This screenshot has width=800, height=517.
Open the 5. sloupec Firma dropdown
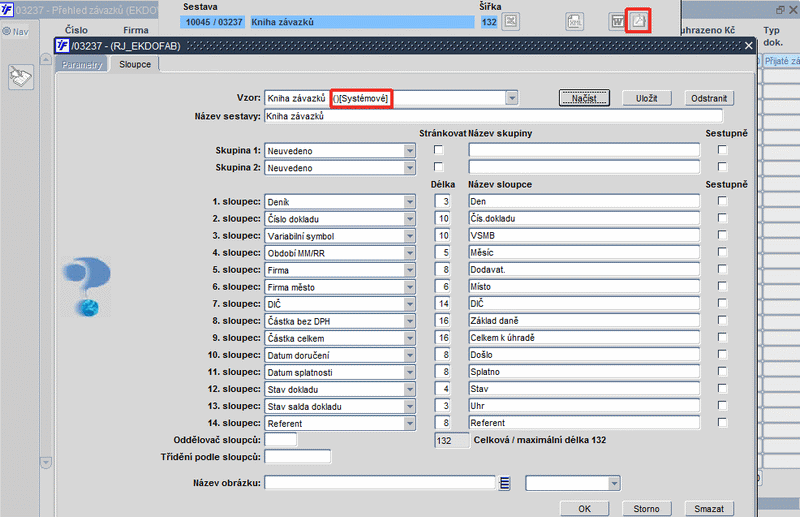[409, 270]
